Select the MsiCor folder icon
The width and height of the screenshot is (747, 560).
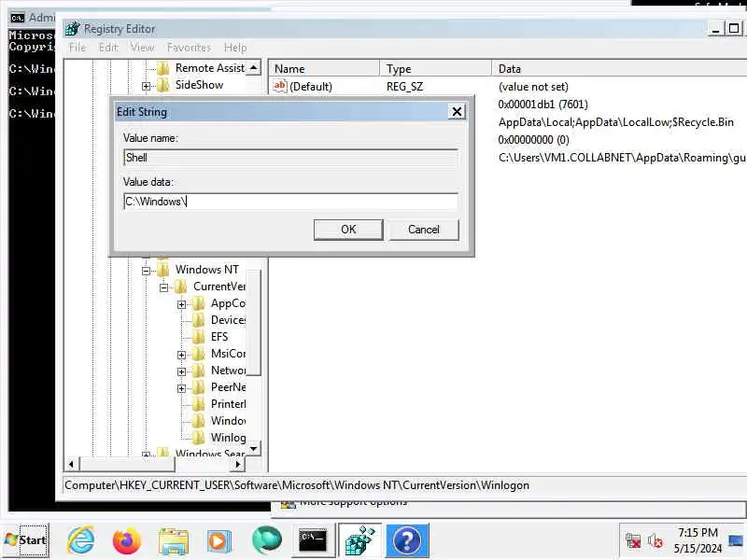199,354
